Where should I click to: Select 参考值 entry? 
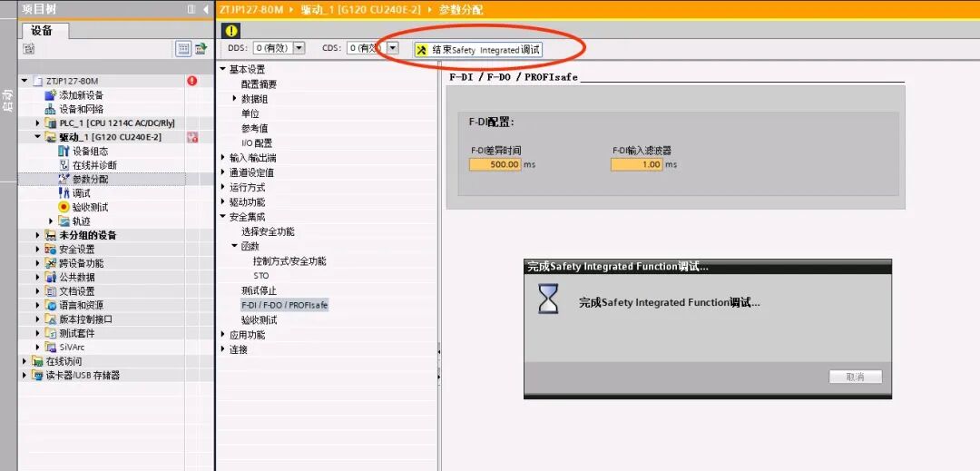(254, 128)
